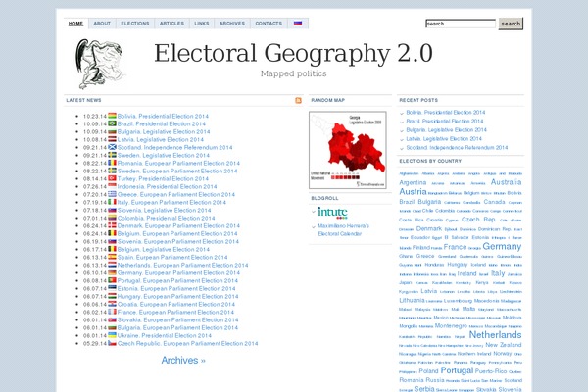Click the Indonesia flag icon in the news list

point(112,186)
